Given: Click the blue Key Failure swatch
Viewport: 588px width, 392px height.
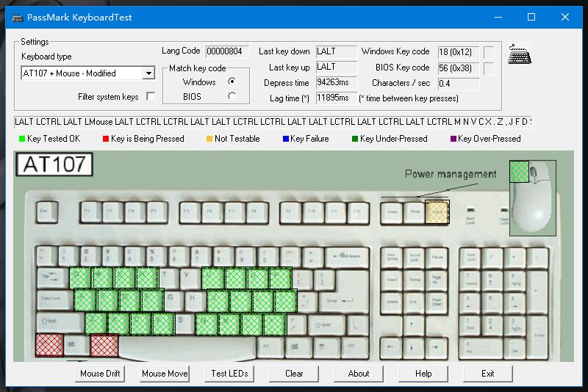Looking at the screenshot, I should click(x=285, y=139).
